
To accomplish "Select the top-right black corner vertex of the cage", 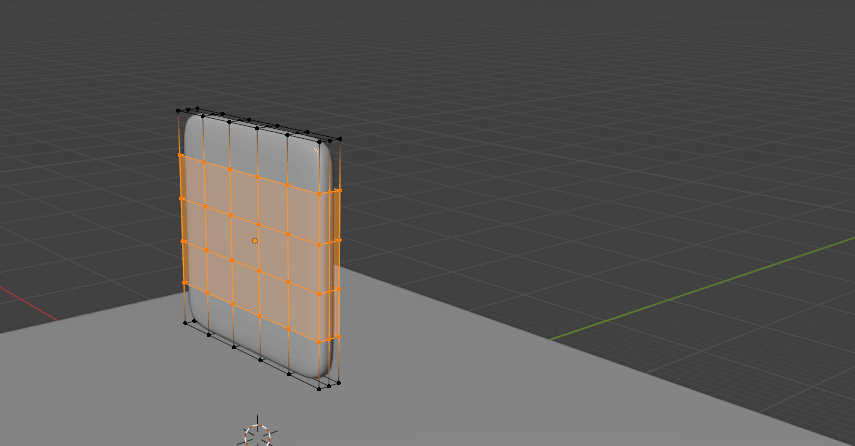I will pyautogui.click(x=340, y=139).
